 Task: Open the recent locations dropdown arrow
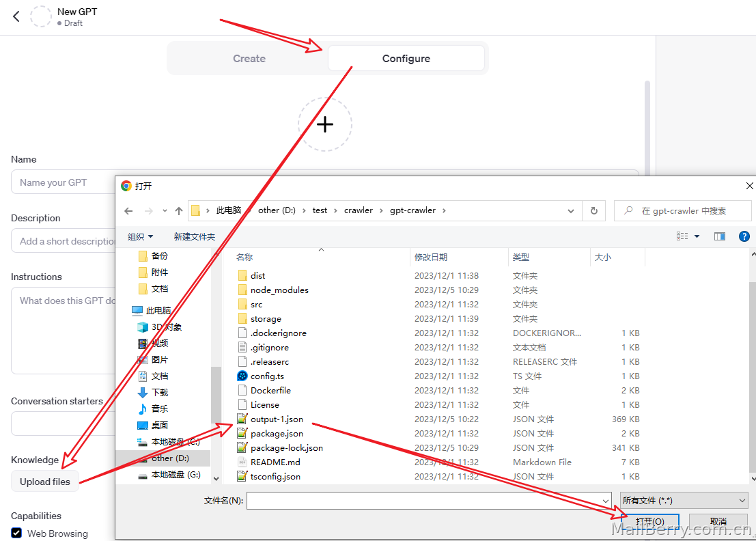(165, 210)
